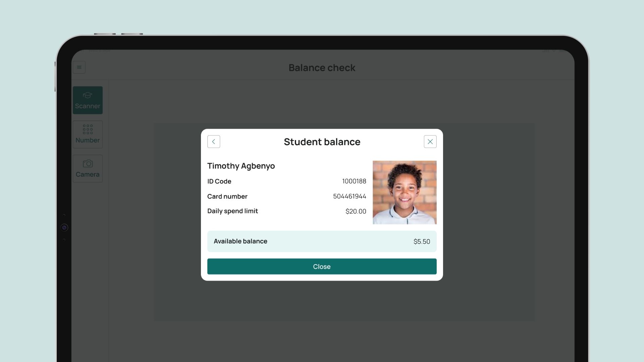Select the Scanner mode in sidebar
644x362 pixels.
[88, 100]
